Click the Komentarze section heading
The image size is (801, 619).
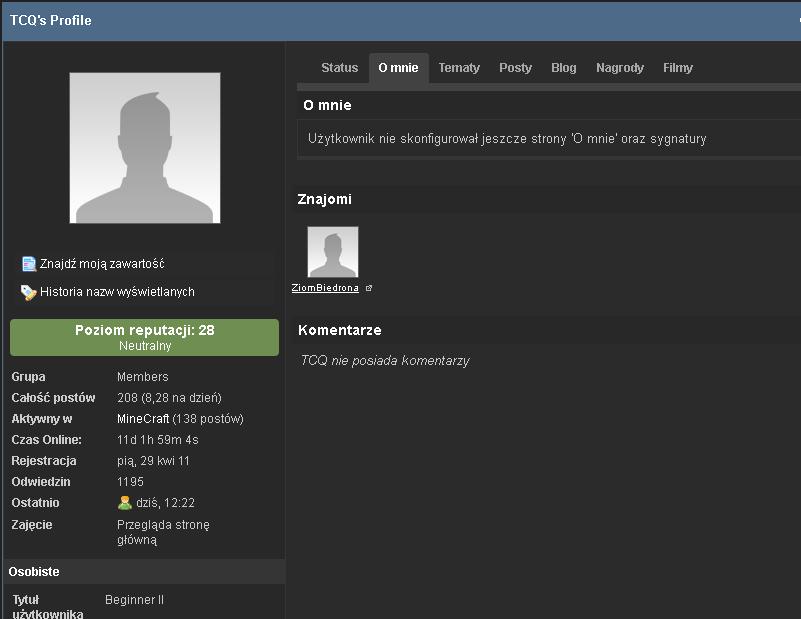click(340, 330)
